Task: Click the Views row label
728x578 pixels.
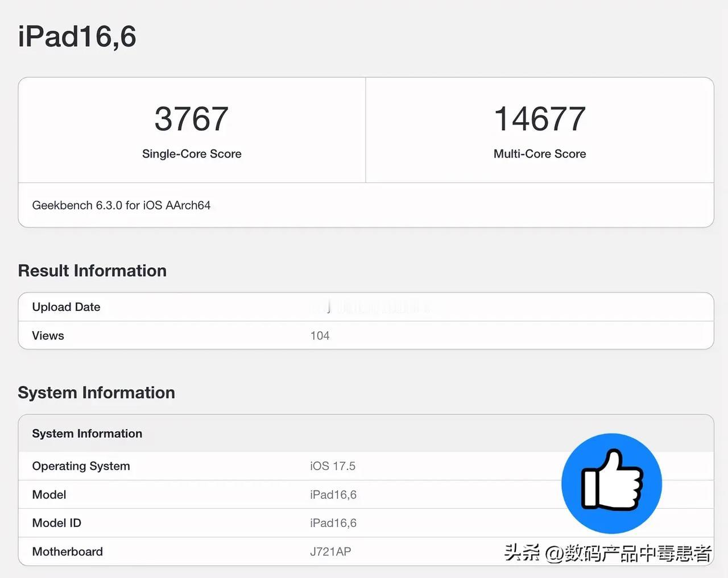Action: [48, 335]
